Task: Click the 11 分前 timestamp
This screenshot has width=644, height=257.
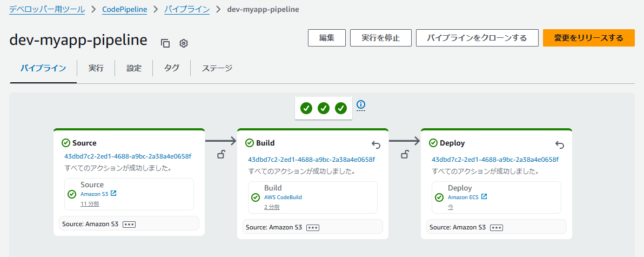Action: (90, 203)
